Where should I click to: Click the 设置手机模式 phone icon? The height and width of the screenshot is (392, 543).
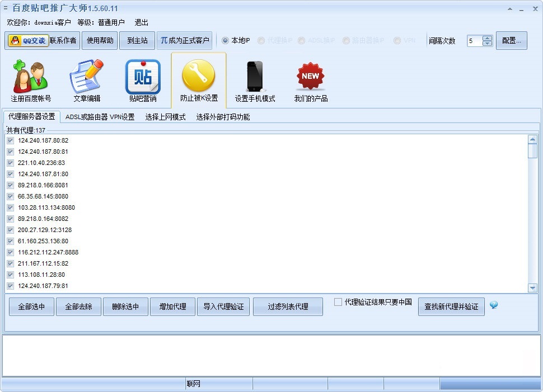pos(254,78)
